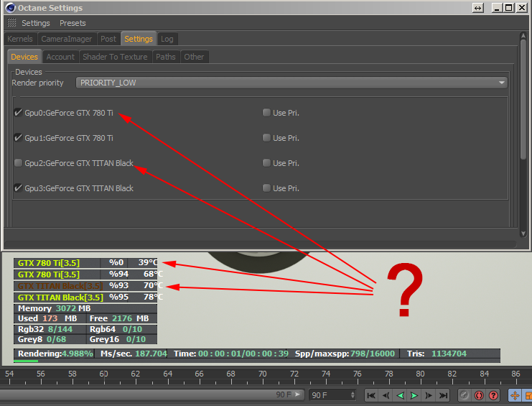Image resolution: width=532 pixels, height=406 pixels.
Task: Uncheck Gpu1 GeForce GTX 780 Ti
Action: click(x=19, y=137)
